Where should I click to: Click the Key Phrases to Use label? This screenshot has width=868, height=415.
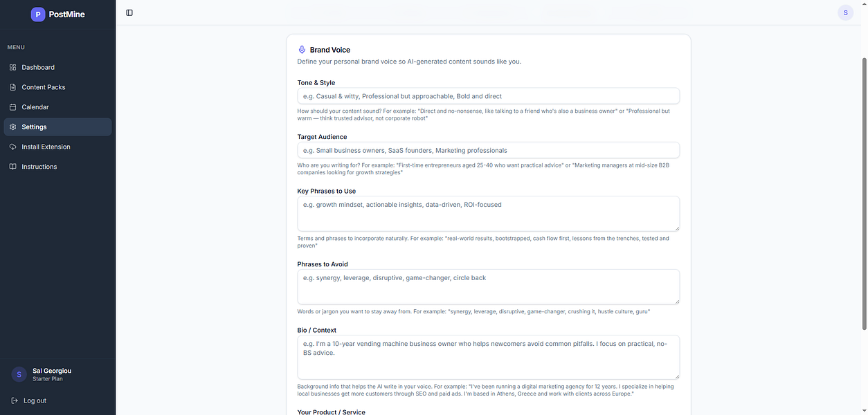[x=327, y=191]
